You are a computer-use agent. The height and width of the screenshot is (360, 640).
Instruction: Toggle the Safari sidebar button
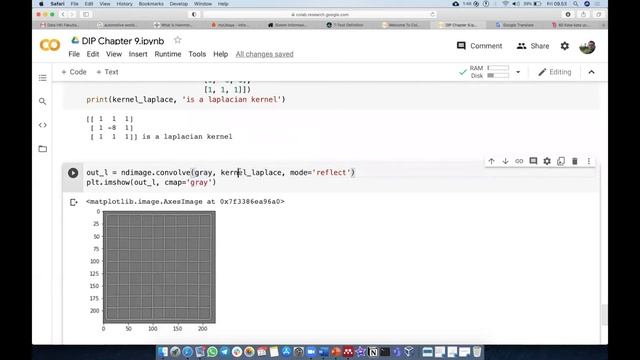pyautogui.click(x=86, y=14)
